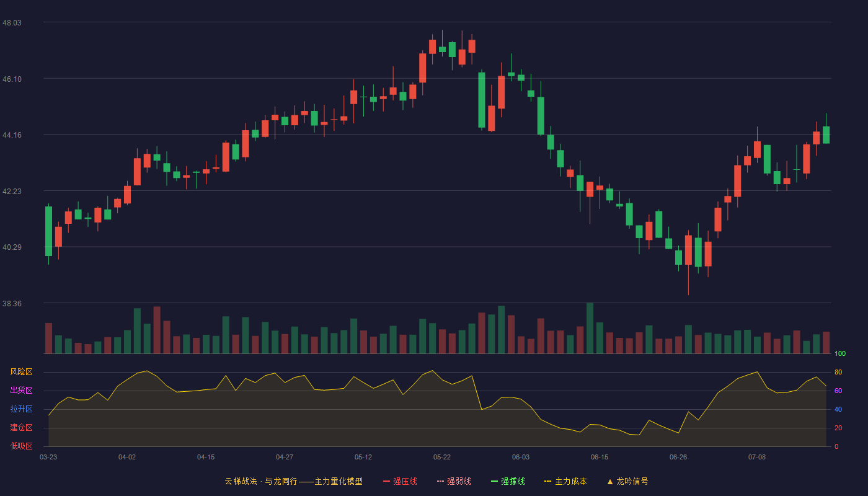
Task: Click the 42.23 price axis label
Action: click(x=12, y=191)
